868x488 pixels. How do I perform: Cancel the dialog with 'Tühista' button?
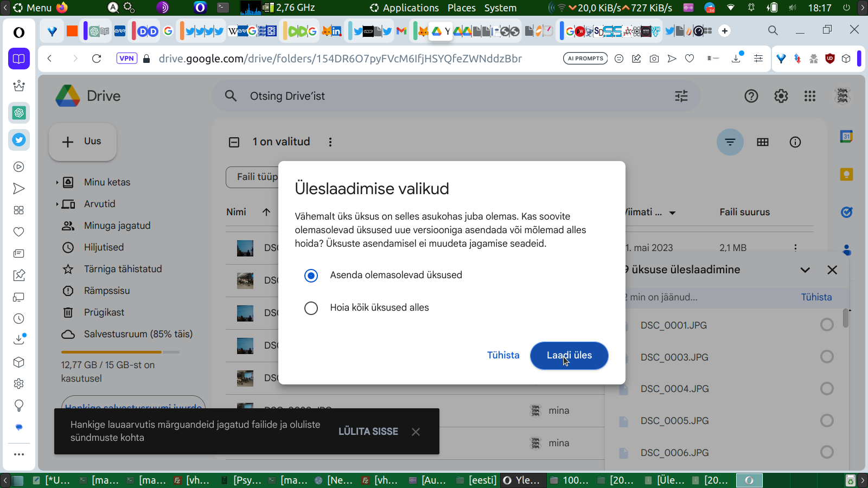[503, 356]
